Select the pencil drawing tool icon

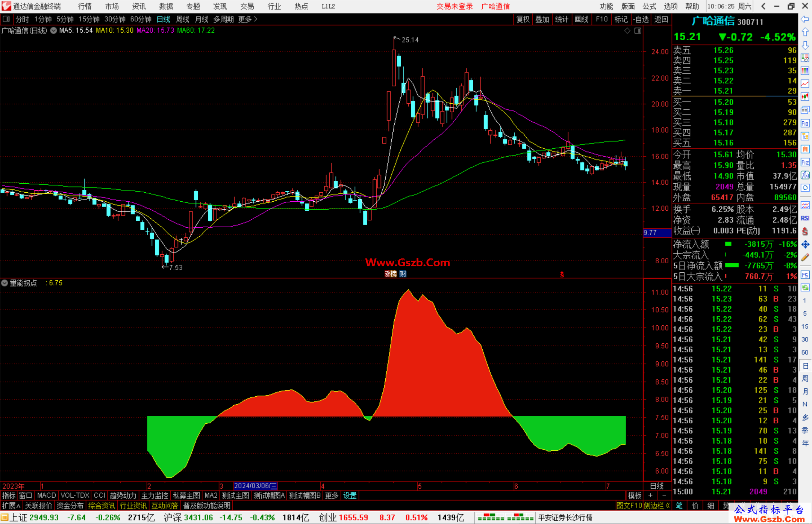805,258
